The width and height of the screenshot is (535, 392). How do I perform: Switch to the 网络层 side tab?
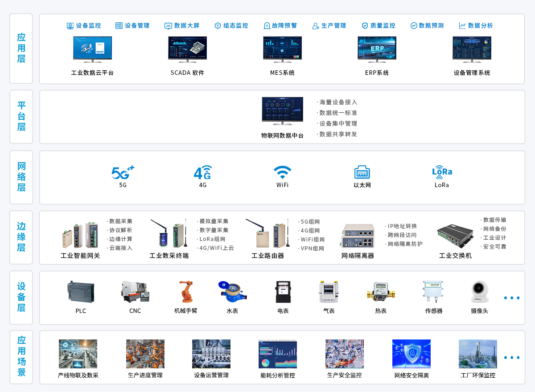(x=21, y=177)
